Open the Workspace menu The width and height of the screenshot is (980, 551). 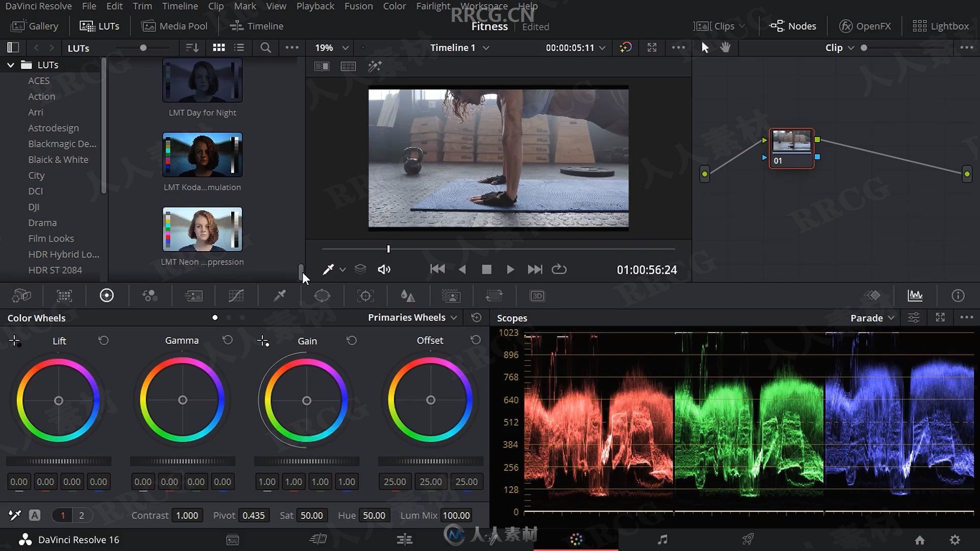click(x=484, y=6)
